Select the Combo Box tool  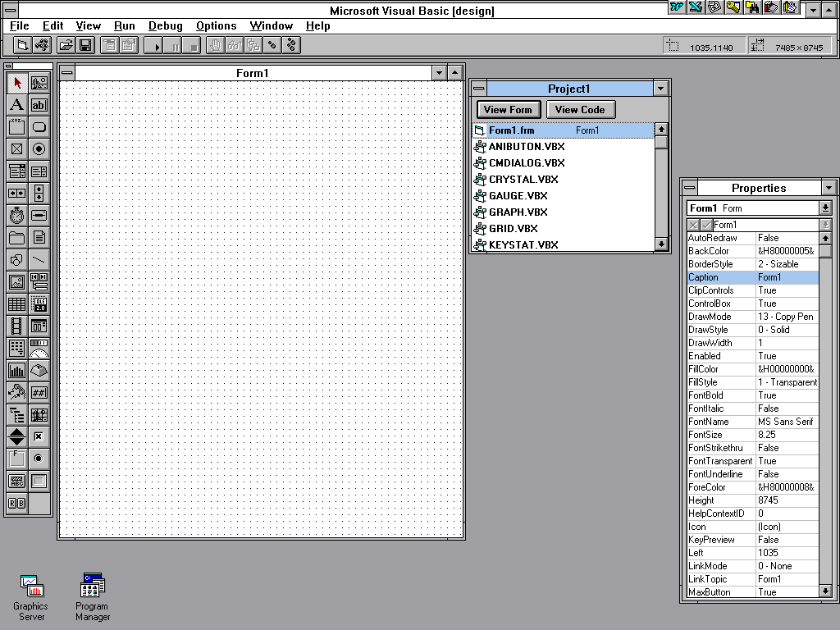(x=16, y=171)
